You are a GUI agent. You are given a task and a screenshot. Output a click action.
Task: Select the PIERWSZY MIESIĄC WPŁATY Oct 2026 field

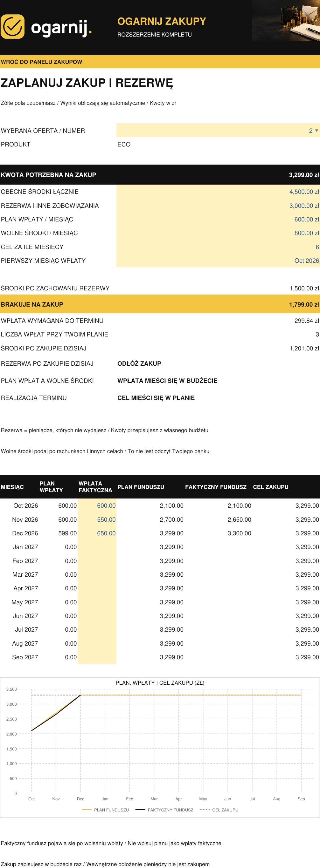[218, 261]
